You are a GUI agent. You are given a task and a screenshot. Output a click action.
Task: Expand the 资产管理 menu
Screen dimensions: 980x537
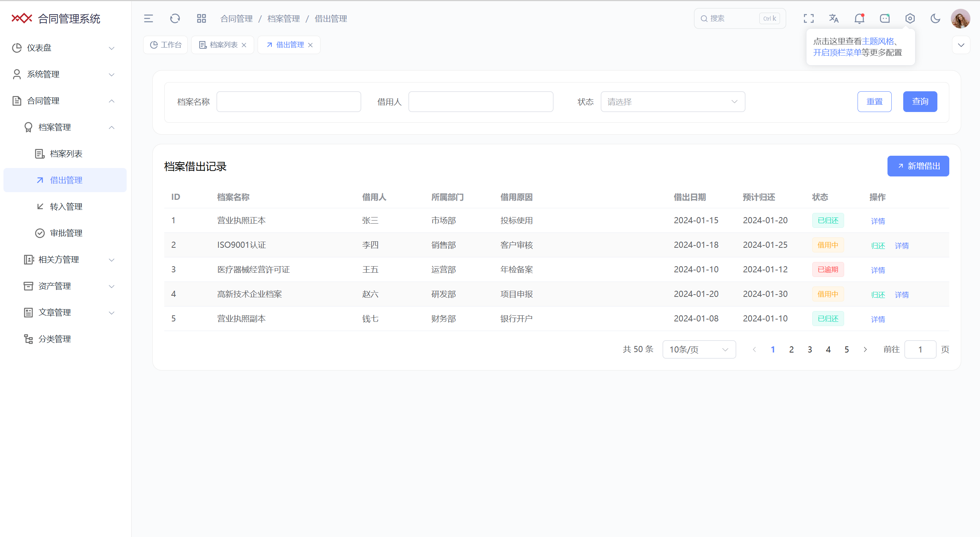coord(65,286)
